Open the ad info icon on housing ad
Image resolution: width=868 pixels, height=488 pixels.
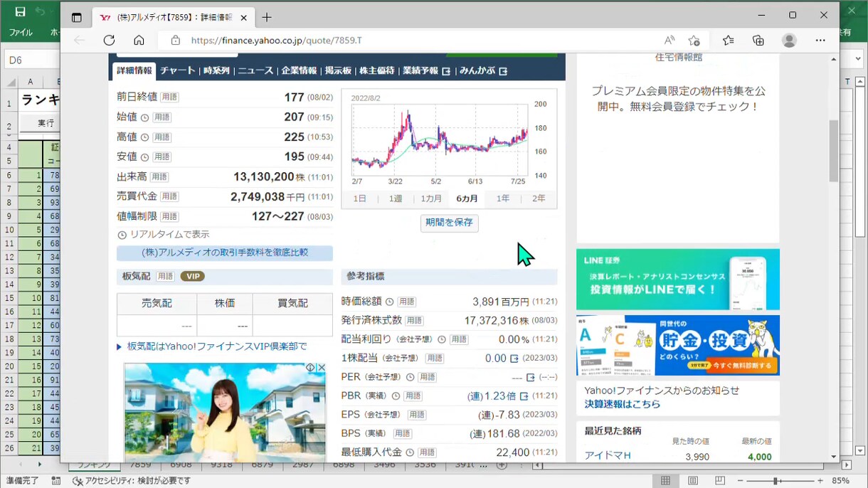click(x=310, y=368)
